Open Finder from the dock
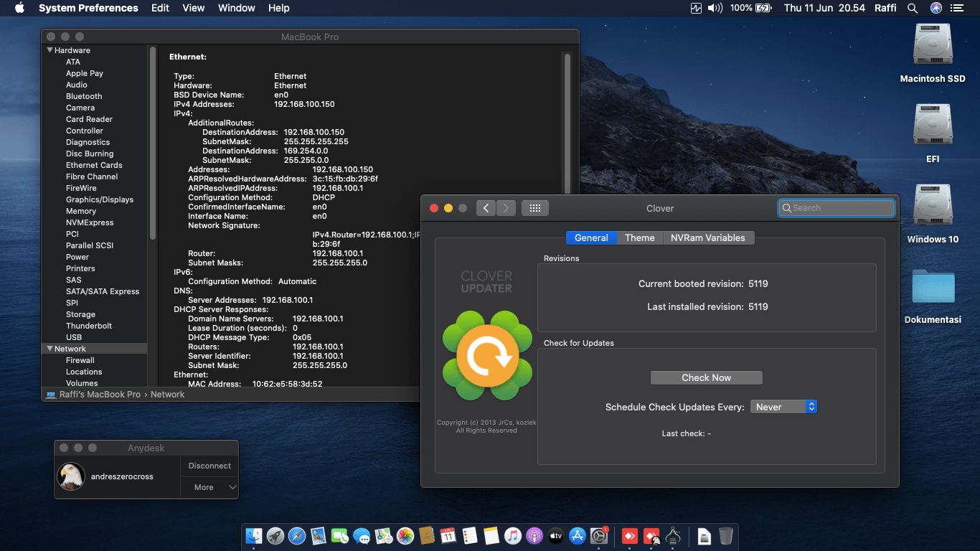This screenshot has height=551, width=980. [x=254, y=536]
